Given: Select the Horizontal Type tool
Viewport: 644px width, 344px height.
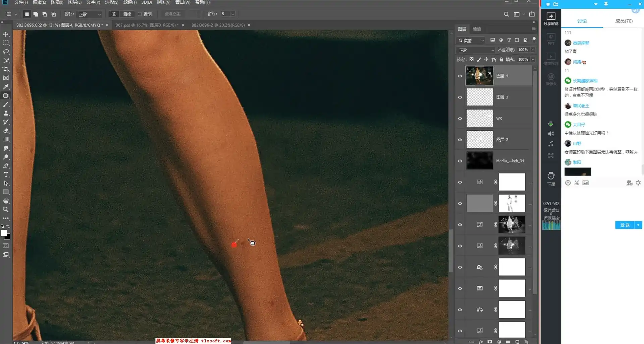Looking at the screenshot, I should coord(6,175).
